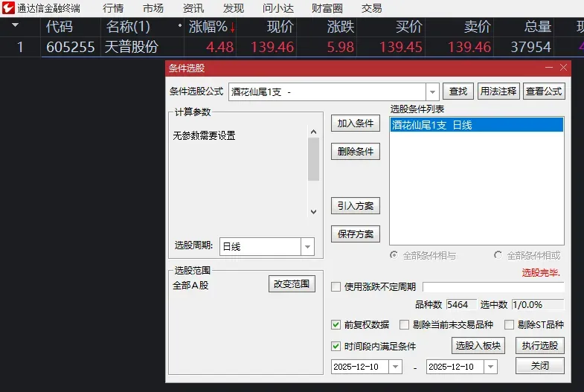This screenshot has height=392, width=584.
Task: Click the 用法注释 button
Action: point(498,91)
